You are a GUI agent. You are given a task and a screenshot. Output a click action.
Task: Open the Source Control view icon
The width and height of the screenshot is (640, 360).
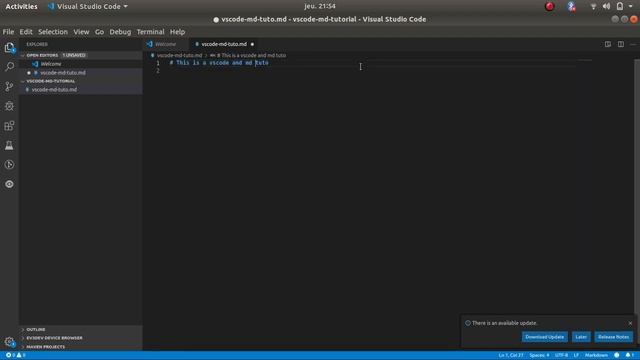(9, 86)
